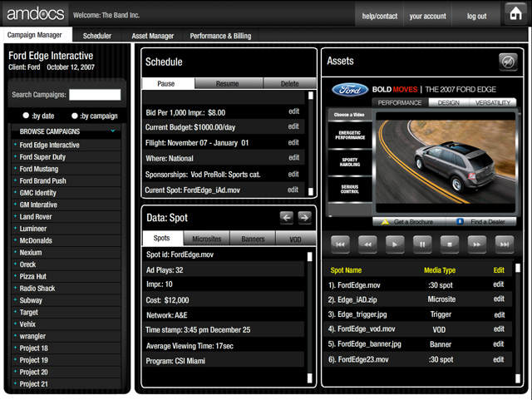Expand Ford Edge Interactive campaign

(16, 145)
